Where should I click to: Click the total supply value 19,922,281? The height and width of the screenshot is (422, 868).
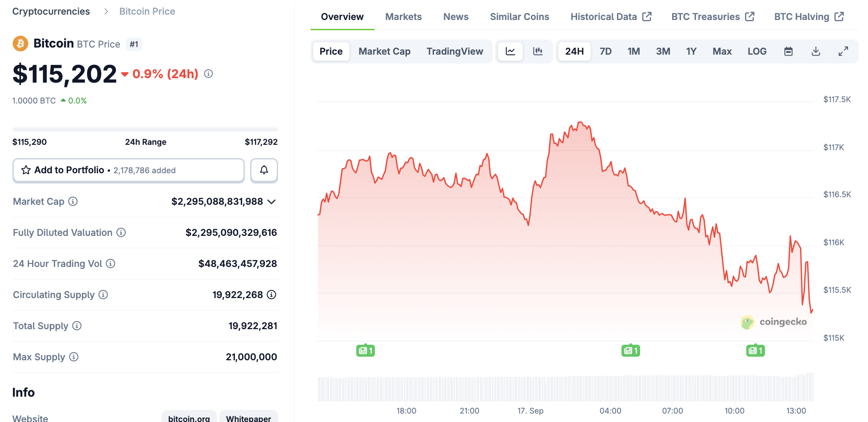pyautogui.click(x=253, y=326)
